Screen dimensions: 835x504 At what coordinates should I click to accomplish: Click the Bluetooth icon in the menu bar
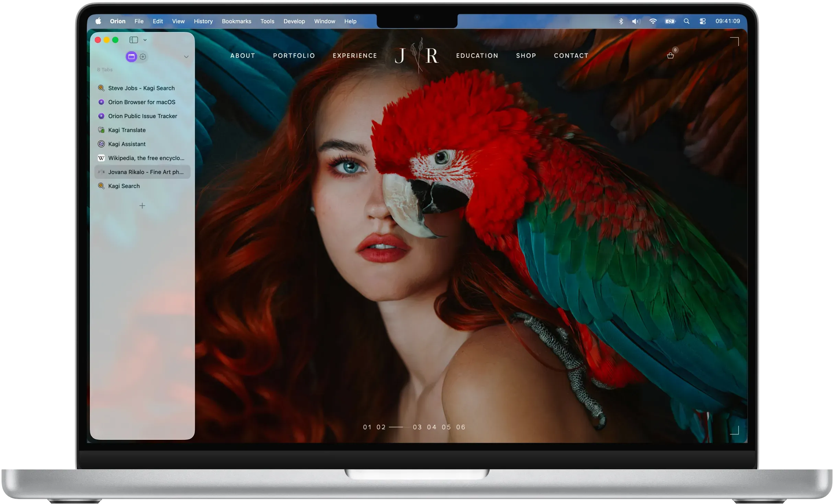click(x=621, y=21)
